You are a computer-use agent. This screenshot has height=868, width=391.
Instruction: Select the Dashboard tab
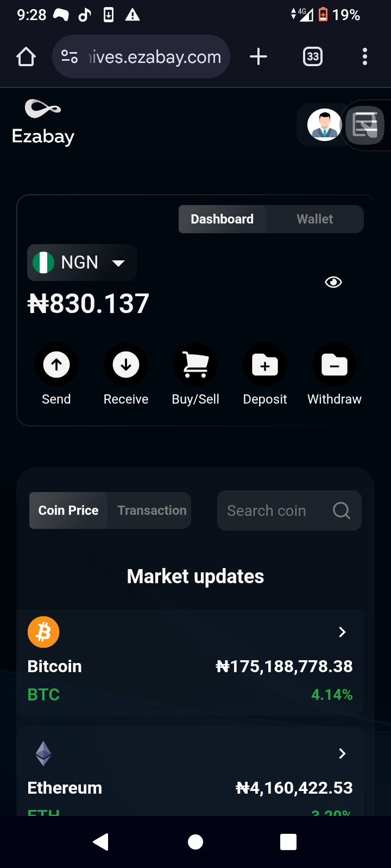tap(222, 219)
